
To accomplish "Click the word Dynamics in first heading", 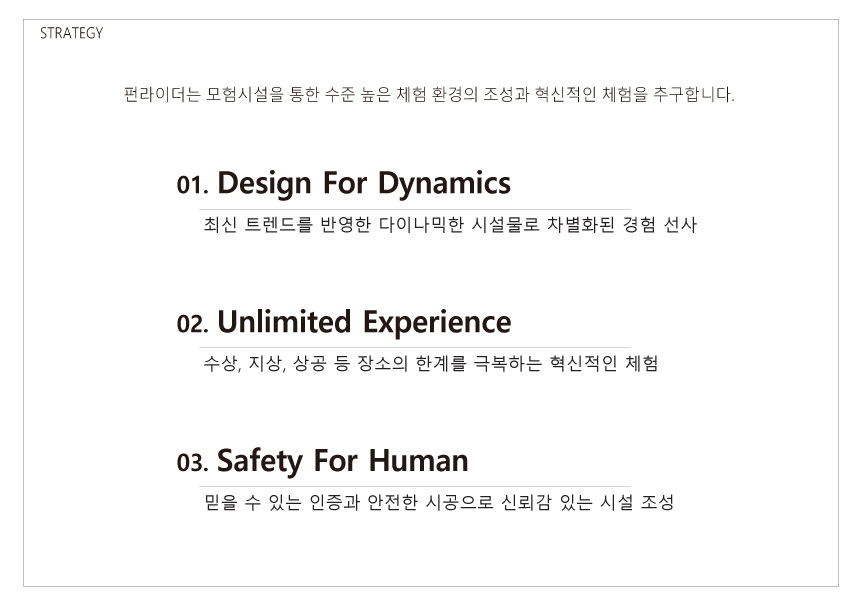I will tap(444, 184).
